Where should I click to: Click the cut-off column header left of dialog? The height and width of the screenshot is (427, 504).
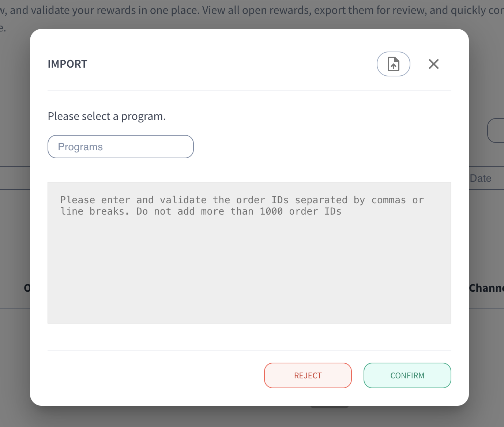coord(27,288)
